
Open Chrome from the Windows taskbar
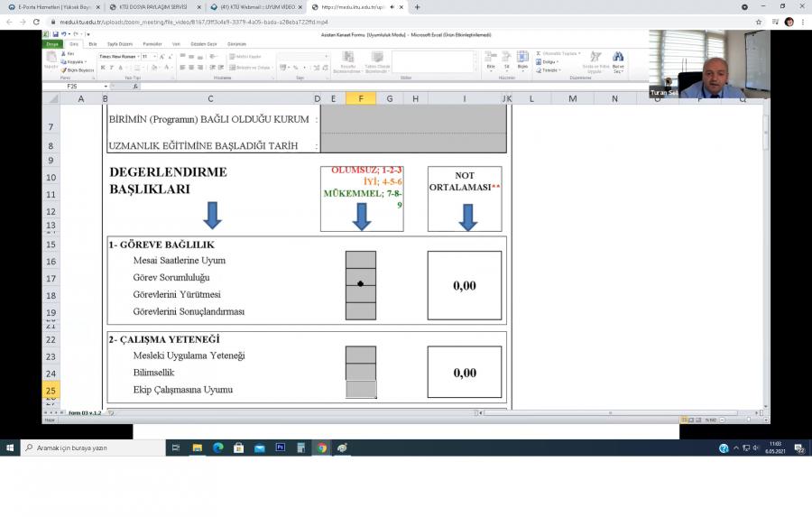click(322, 448)
